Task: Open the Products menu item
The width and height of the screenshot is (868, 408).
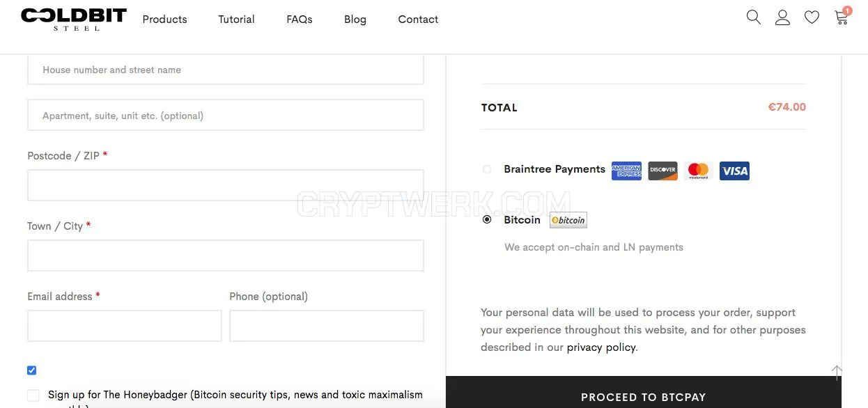Action: point(164,19)
